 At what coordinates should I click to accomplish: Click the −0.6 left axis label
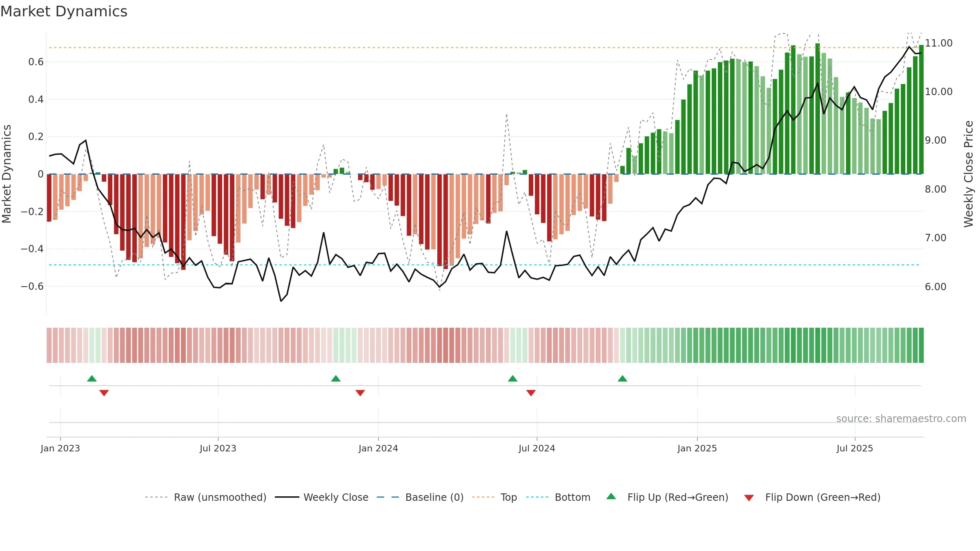pos(32,286)
